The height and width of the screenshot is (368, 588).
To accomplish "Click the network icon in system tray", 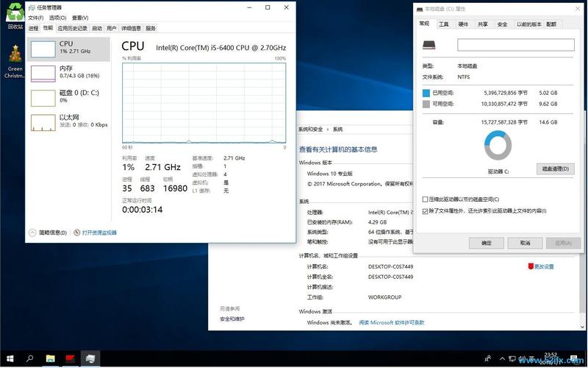I will pos(512,359).
